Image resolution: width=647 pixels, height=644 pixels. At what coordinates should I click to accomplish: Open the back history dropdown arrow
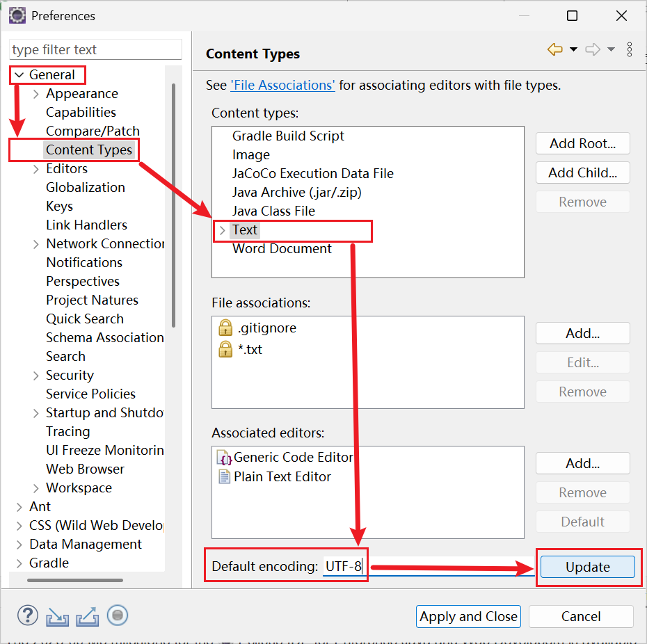573,49
